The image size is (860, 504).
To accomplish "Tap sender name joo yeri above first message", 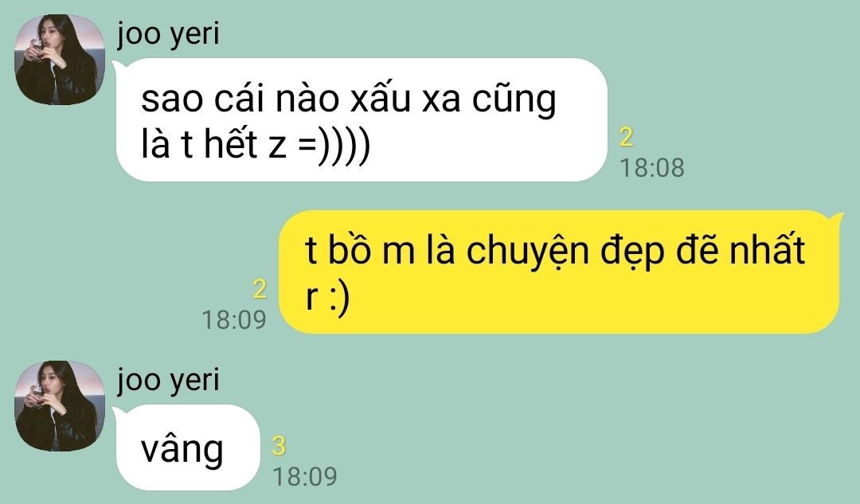I will point(168,34).
